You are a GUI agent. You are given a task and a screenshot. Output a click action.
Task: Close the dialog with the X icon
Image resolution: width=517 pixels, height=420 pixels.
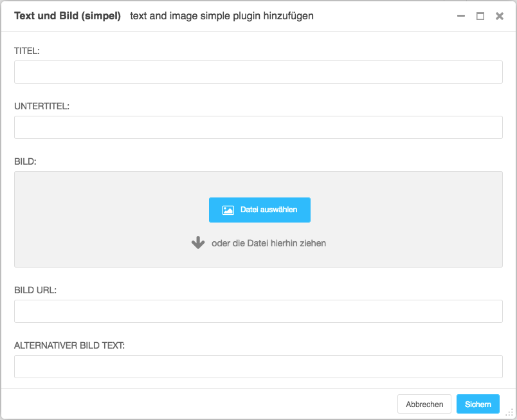tap(500, 16)
